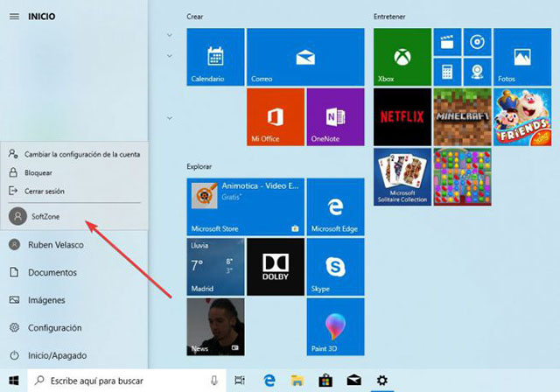Open the News tile

click(215, 327)
